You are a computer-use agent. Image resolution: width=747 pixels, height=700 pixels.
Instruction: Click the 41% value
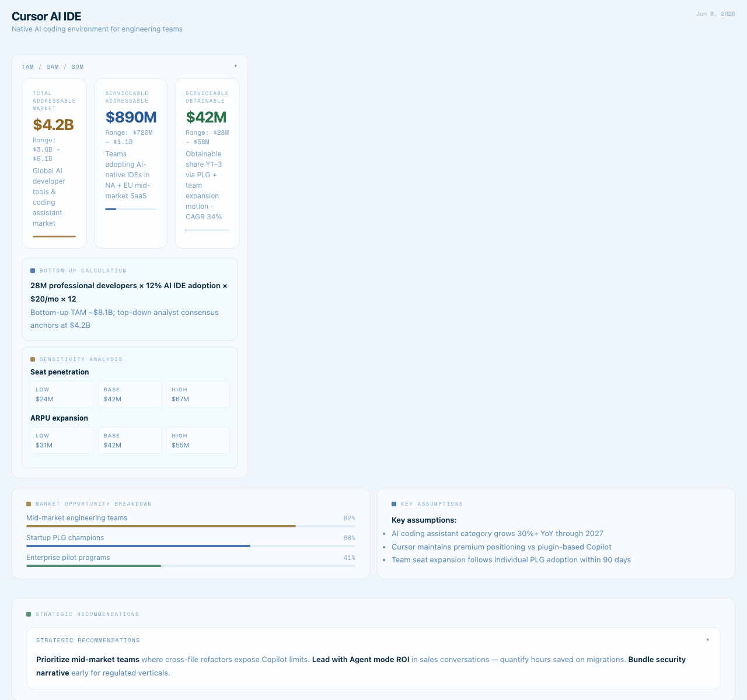[x=349, y=558]
